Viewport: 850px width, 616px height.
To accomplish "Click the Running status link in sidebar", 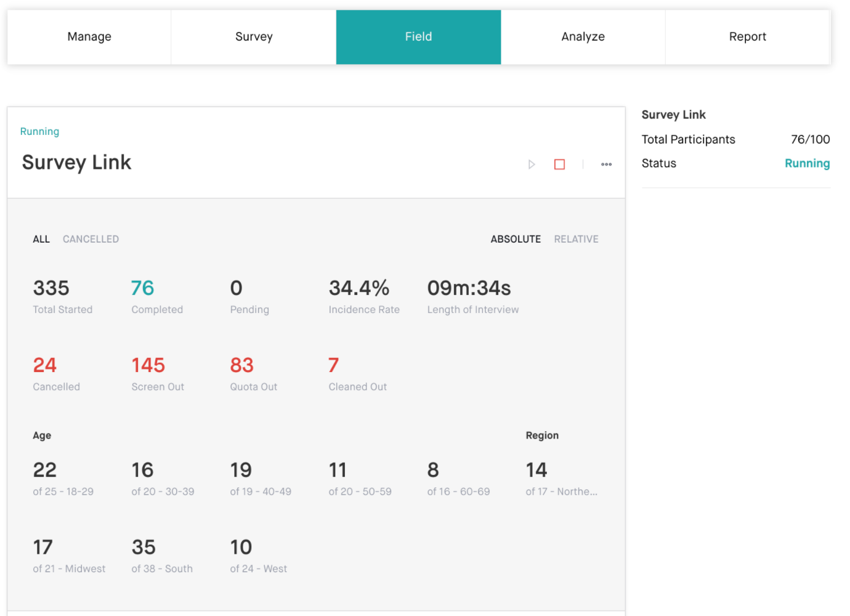I will click(x=807, y=163).
